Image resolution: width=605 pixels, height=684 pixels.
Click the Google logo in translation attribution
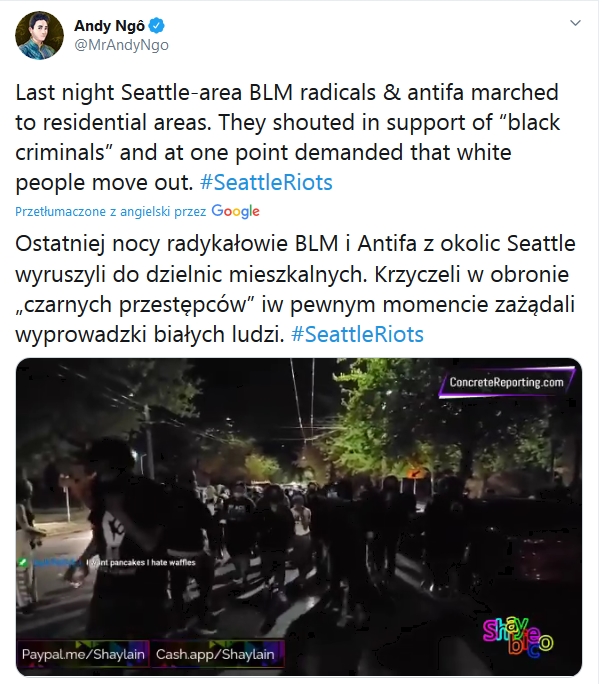click(236, 211)
